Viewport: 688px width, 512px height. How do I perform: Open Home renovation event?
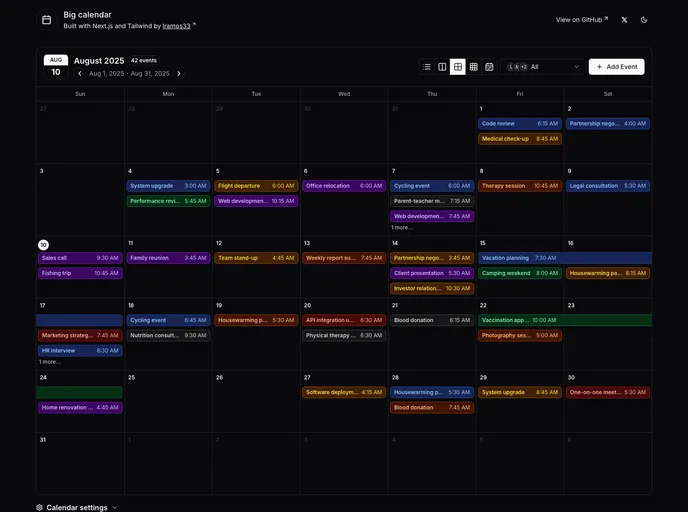[80, 408]
